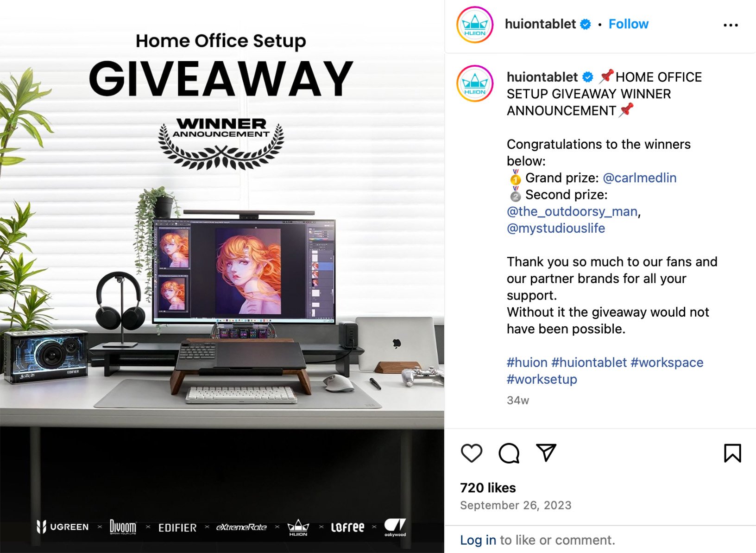The image size is (756, 553).
Task: Open @the_outdoorsy_man profile mention
Action: [572, 211]
